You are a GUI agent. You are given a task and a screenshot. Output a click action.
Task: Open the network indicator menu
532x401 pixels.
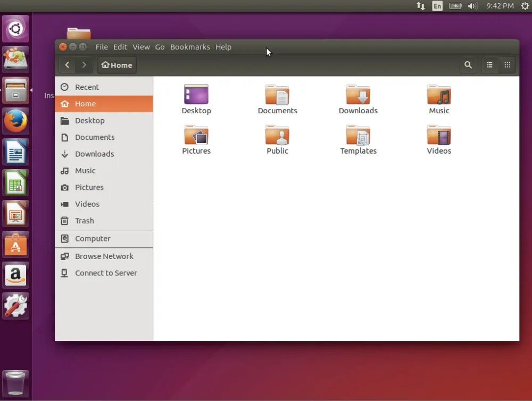[x=420, y=6]
